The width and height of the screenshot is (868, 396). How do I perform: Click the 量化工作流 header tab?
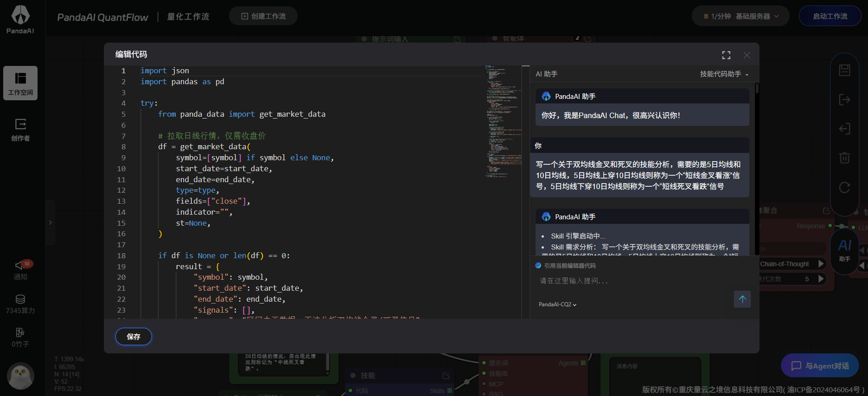[188, 17]
